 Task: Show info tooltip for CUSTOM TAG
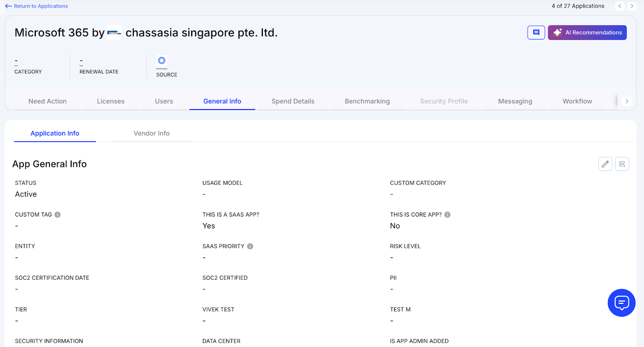click(58, 215)
